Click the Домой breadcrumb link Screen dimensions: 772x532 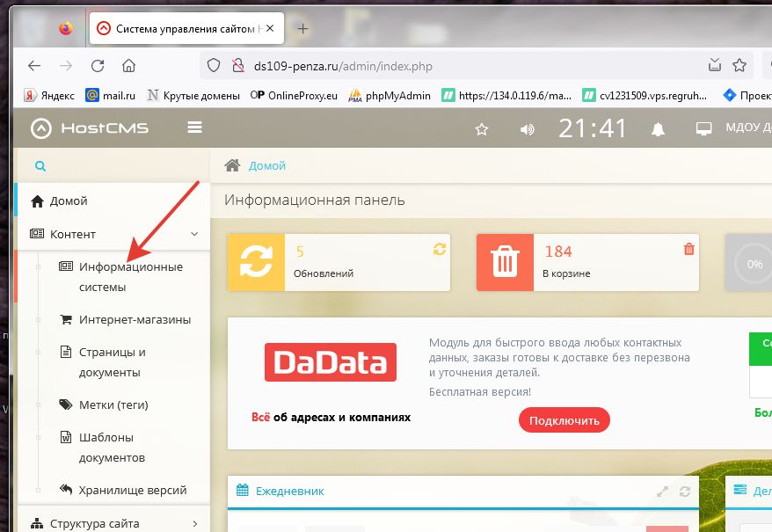tap(266, 165)
